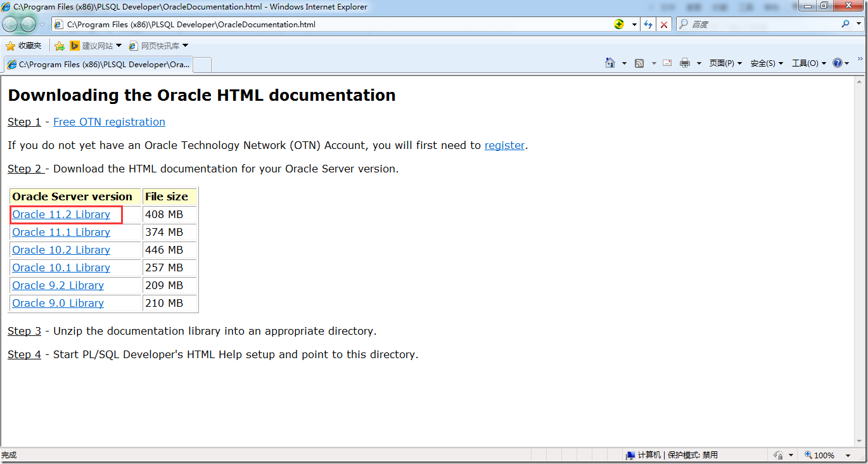This screenshot has width=868, height=464.
Task: Click the Home icon in command bar
Action: coord(610,63)
